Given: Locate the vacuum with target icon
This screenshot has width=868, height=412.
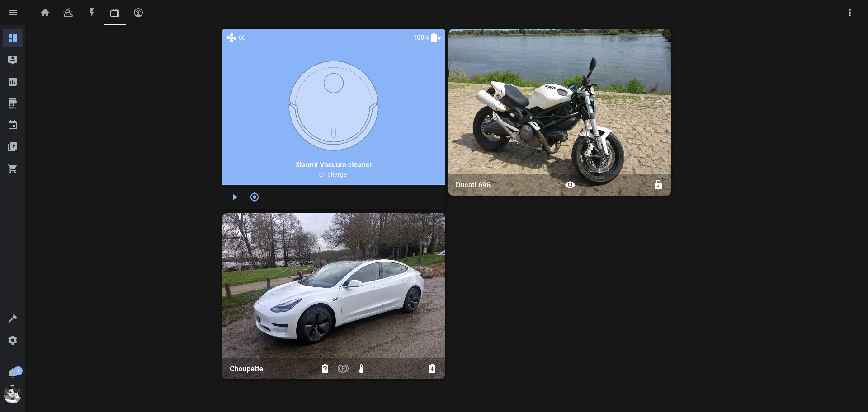Looking at the screenshot, I should point(255,197).
